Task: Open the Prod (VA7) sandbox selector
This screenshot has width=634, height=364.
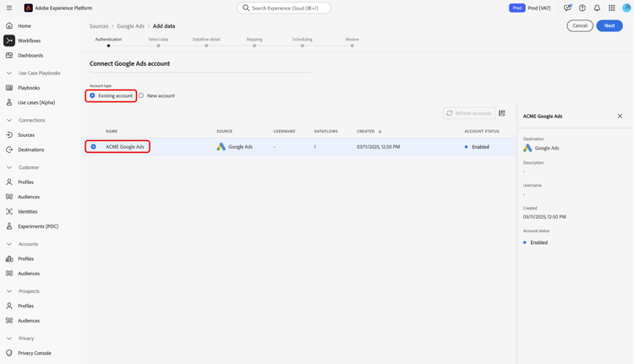Action: (530, 8)
